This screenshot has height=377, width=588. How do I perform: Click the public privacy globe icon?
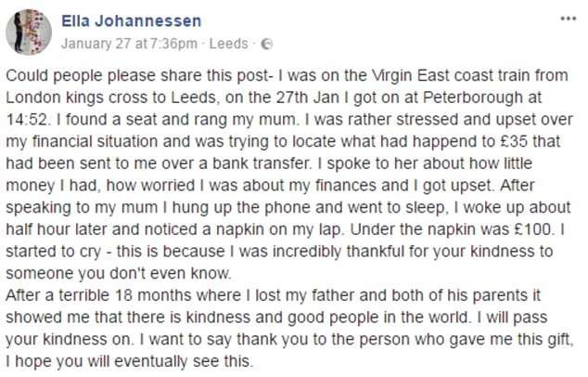point(266,44)
